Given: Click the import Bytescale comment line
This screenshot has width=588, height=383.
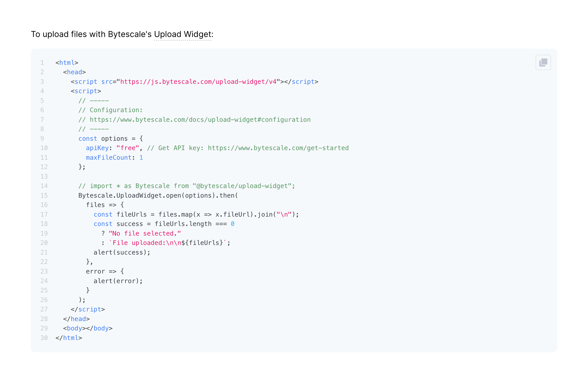Looking at the screenshot, I should pyautogui.click(x=187, y=186).
